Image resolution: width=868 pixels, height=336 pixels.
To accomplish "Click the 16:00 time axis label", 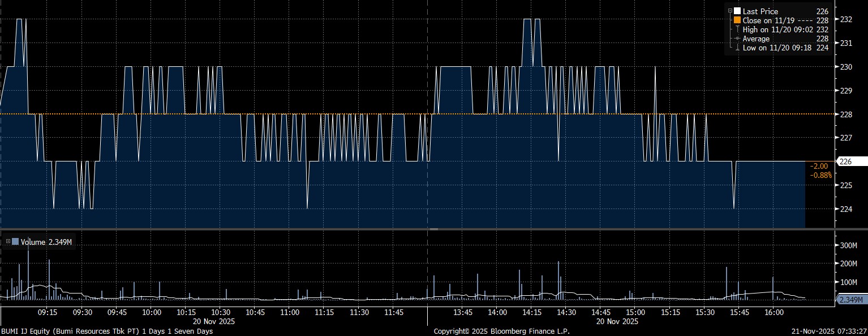I will (x=774, y=312).
